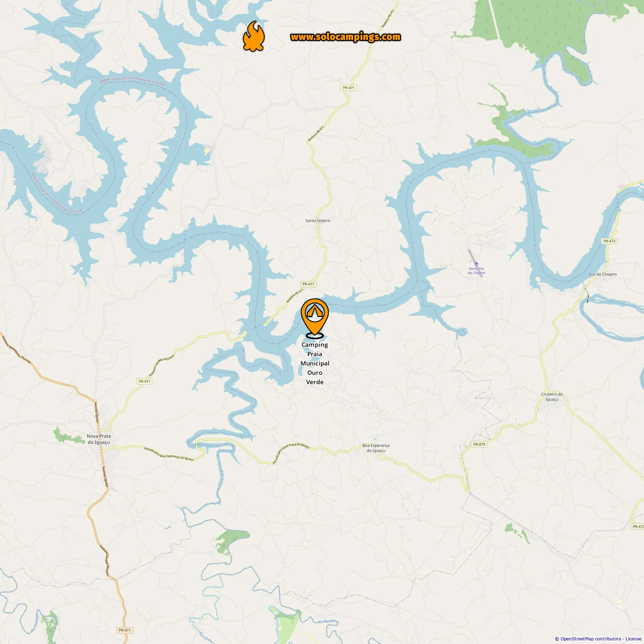The image size is (644, 644).
Task: Click the PR-879 road shield
Action: coord(479,444)
